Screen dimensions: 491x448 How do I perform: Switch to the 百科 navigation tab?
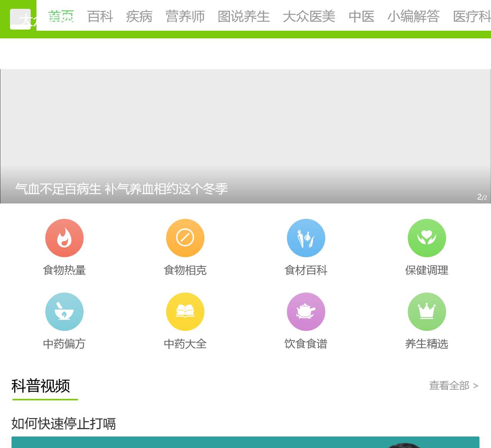[100, 17]
